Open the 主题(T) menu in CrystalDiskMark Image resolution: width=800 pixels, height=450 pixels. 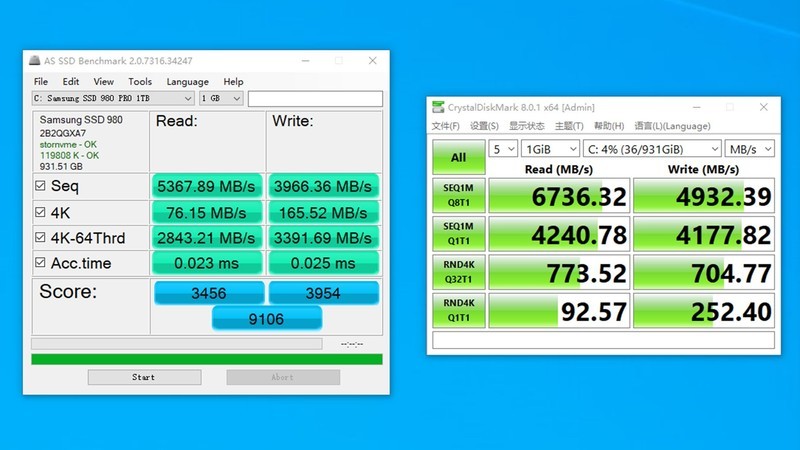pyautogui.click(x=569, y=126)
